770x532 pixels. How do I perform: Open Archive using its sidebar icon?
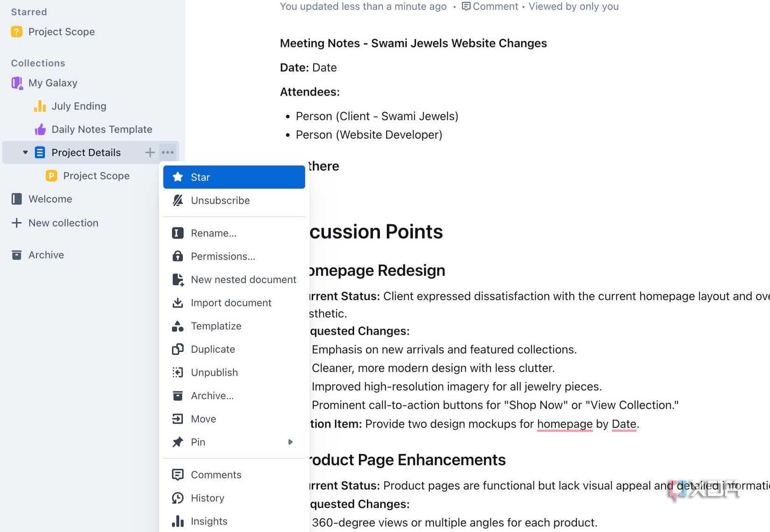click(x=16, y=255)
